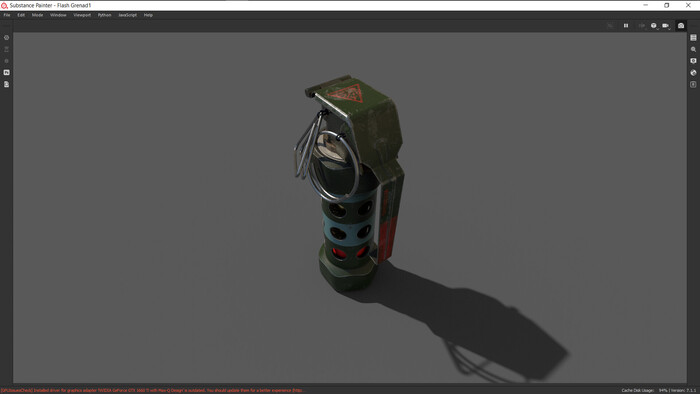Click the save render image icon in left sidebar

[6, 84]
